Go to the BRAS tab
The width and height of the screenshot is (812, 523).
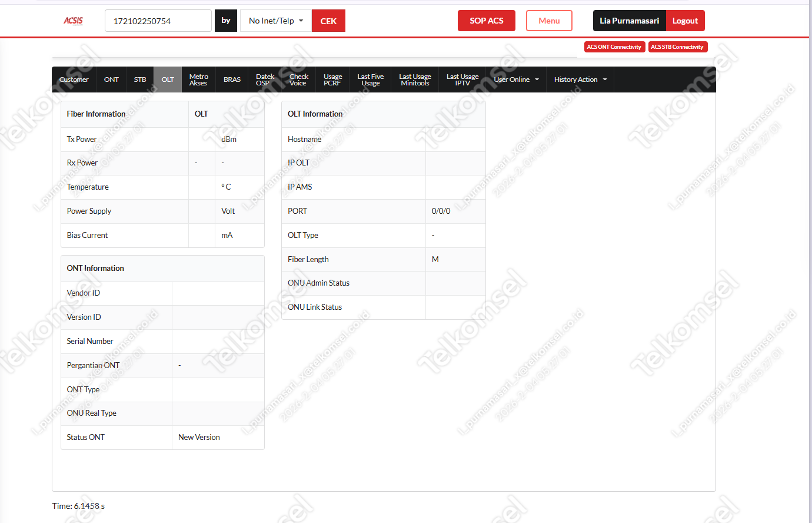(x=232, y=80)
